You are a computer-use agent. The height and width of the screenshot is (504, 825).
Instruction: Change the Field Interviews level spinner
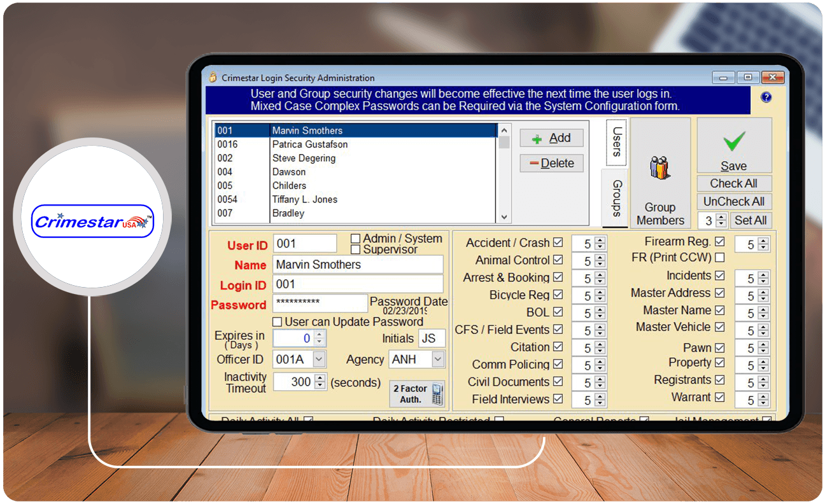(x=600, y=400)
